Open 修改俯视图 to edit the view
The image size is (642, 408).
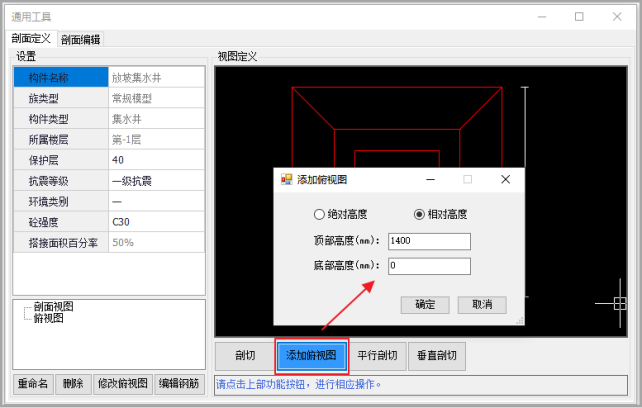coord(121,383)
